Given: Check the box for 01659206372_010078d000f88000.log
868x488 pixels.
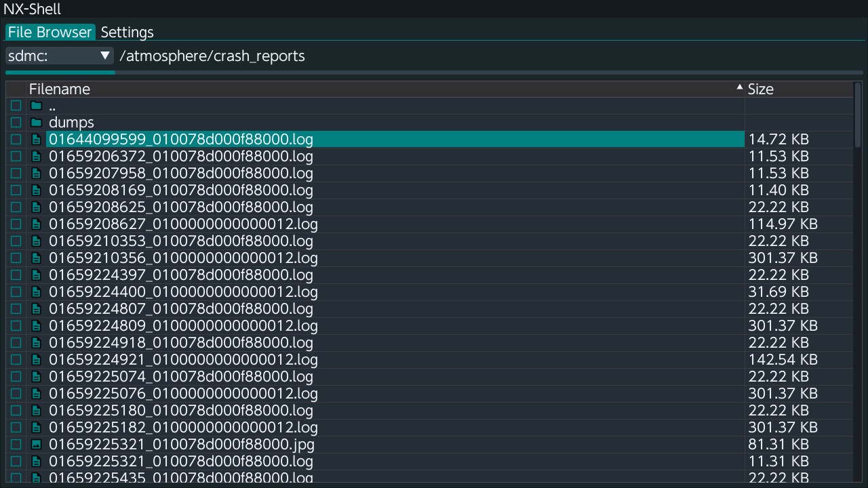Looking at the screenshot, I should (16, 157).
